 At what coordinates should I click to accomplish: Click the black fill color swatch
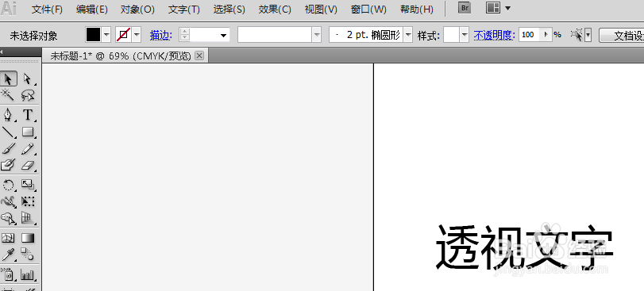93,35
